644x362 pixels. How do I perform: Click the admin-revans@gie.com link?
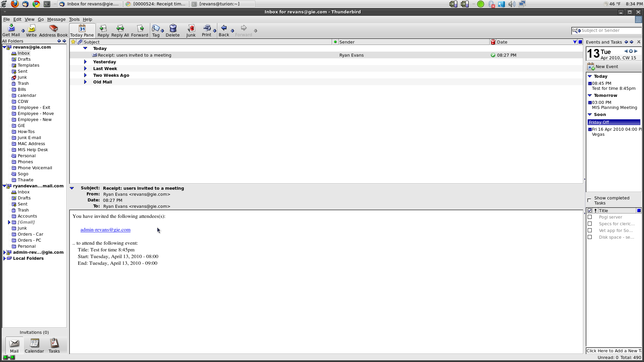coord(105,230)
